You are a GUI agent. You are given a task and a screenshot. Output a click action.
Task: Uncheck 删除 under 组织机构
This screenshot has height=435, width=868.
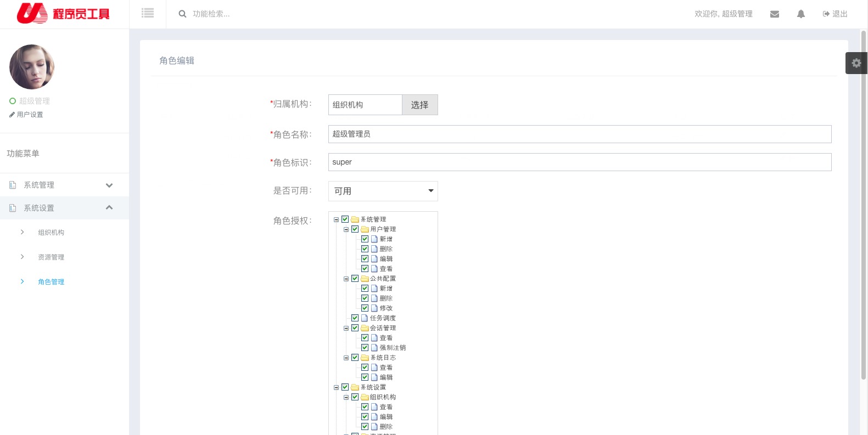[365, 427]
